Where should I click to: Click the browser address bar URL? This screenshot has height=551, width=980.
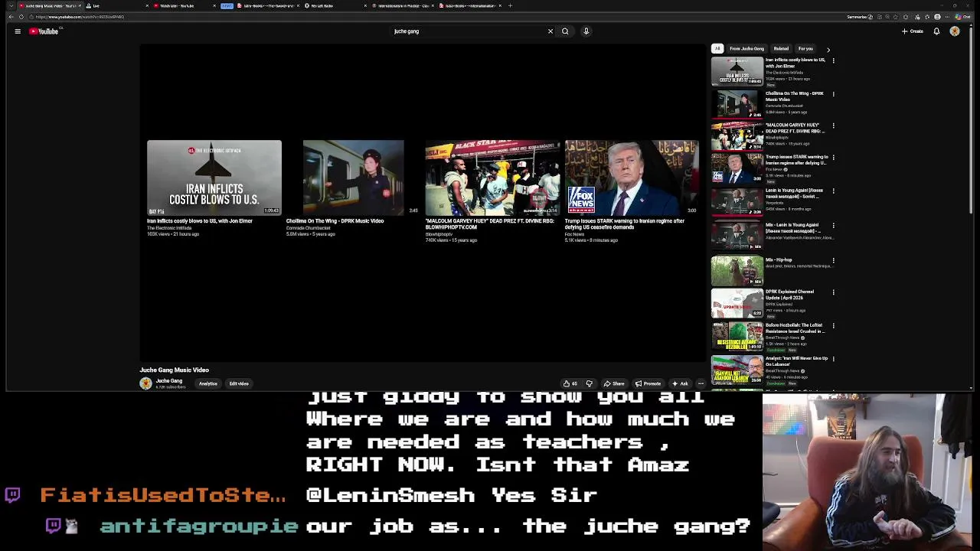pos(80,17)
